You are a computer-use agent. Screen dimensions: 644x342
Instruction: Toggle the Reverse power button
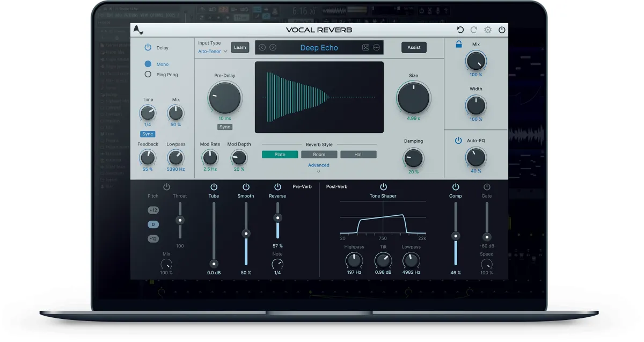tap(277, 187)
